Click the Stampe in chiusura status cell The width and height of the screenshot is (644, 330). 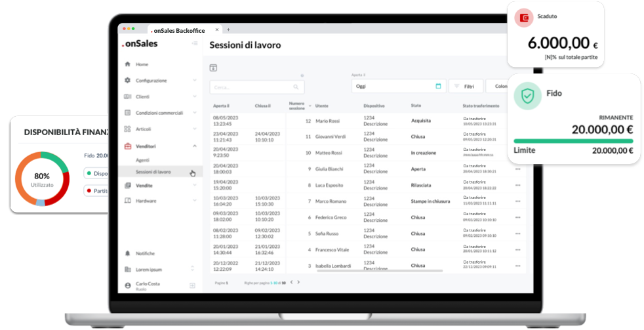(x=430, y=201)
